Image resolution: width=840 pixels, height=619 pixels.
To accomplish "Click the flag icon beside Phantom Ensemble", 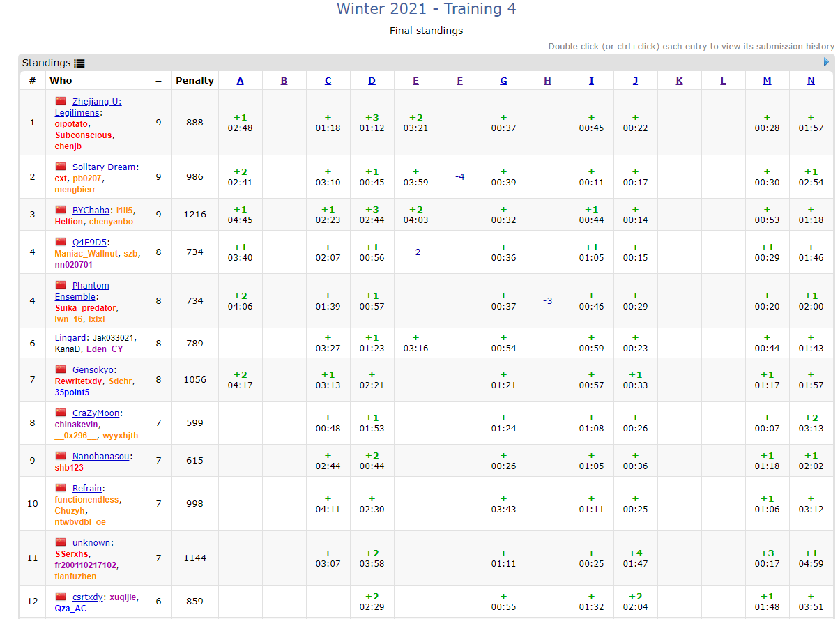I will pyautogui.click(x=61, y=285).
